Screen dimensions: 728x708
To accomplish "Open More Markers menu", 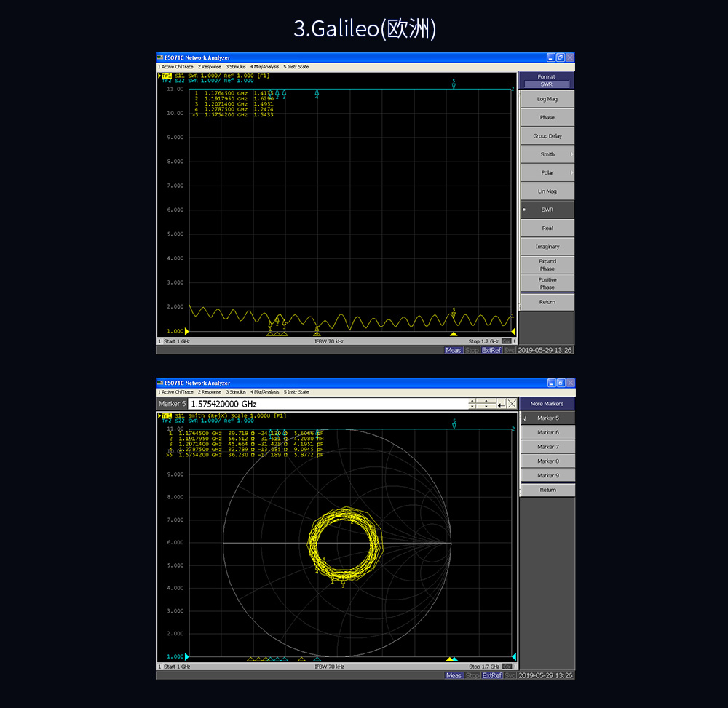I will click(x=547, y=403).
